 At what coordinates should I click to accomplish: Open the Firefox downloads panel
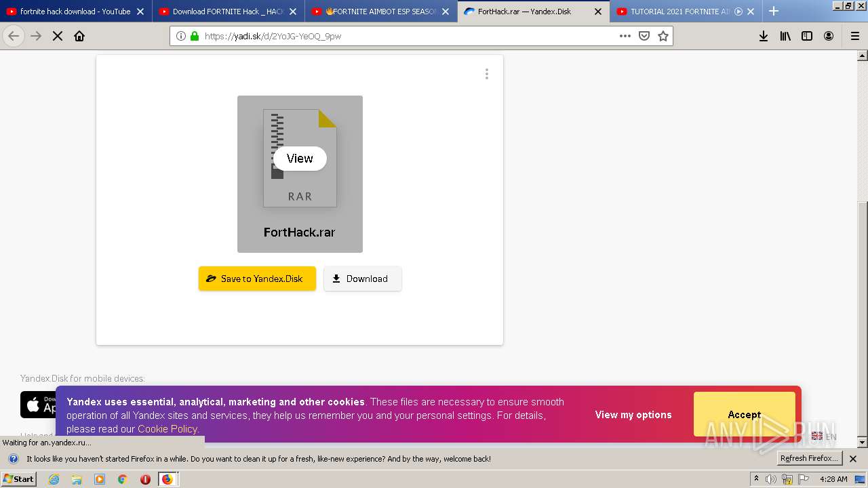tap(764, 36)
